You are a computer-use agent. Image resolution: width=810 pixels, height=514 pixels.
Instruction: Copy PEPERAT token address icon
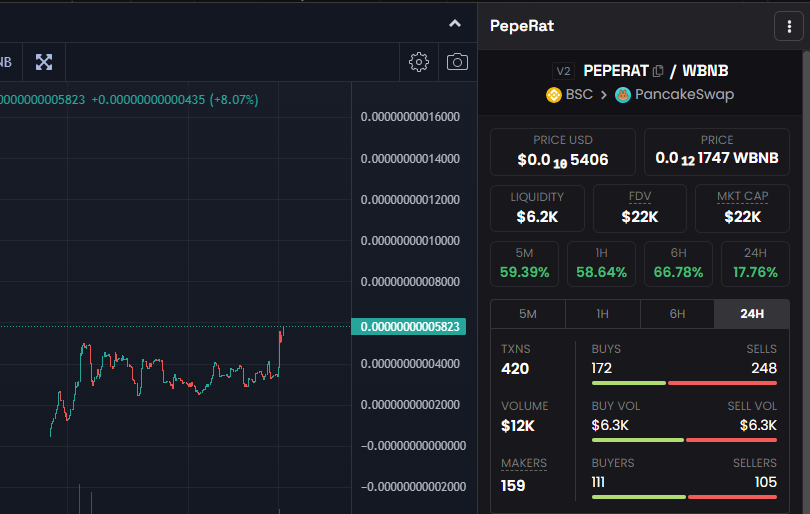click(658, 71)
